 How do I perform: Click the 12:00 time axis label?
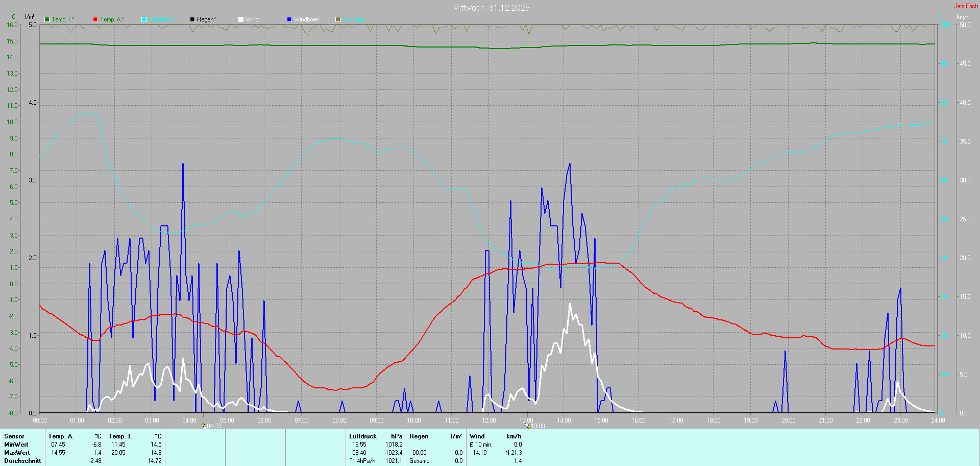click(x=489, y=421)
